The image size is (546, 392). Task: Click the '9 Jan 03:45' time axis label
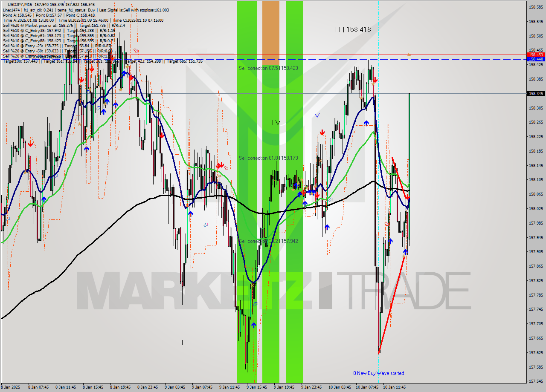(175, 387)
